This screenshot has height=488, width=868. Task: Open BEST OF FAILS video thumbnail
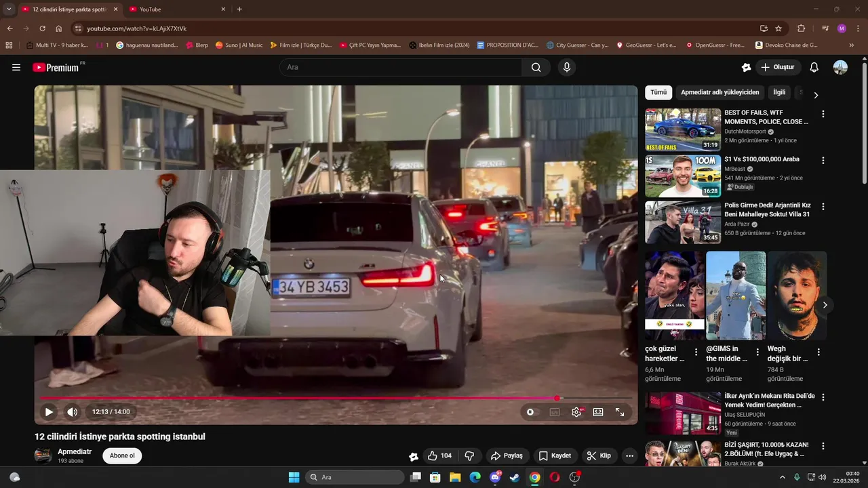tap(683, 129)
